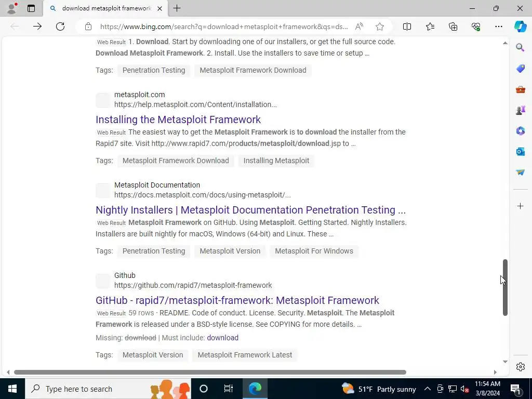Click the Metasploit Documentation site name

(x=157, y=185)
